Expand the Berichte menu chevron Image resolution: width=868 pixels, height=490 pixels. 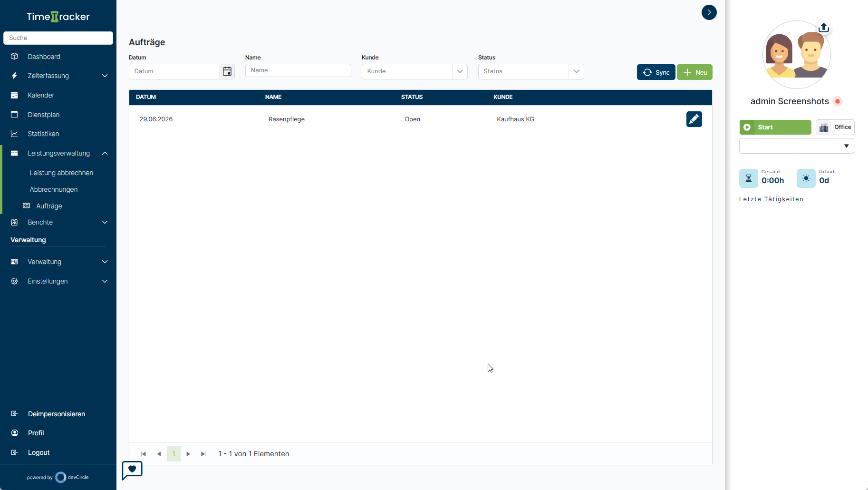point(105,222)
